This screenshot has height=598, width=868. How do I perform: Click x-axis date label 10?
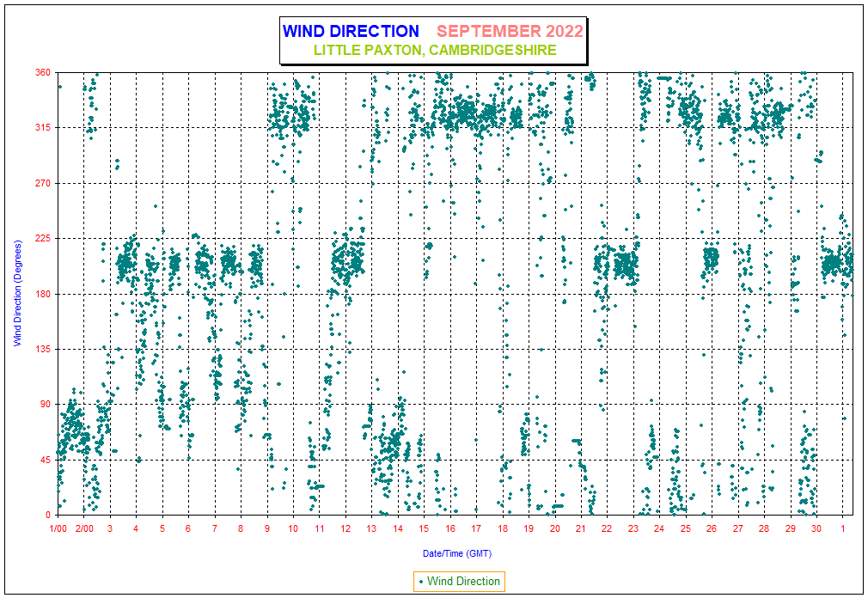293,529
